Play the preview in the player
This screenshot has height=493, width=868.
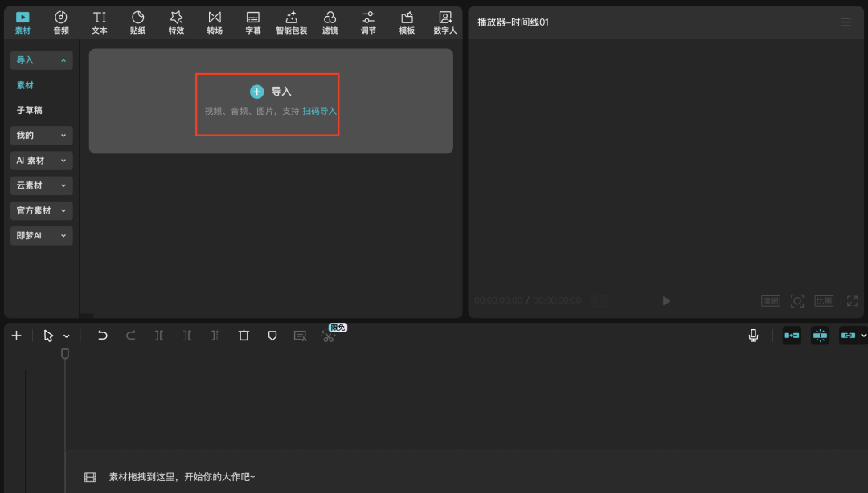point(666,301)
